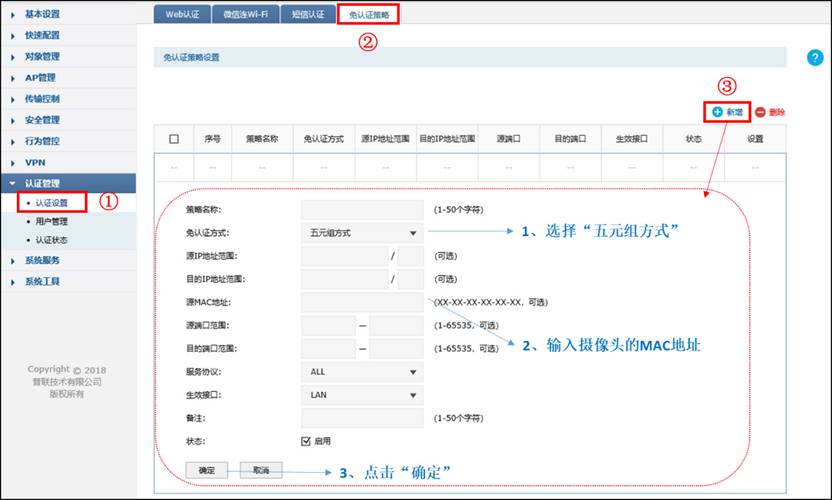The width and height of the screenshot is (832, 500).
Task: Select the 免认证策略 tab
Action: point(368,13)
